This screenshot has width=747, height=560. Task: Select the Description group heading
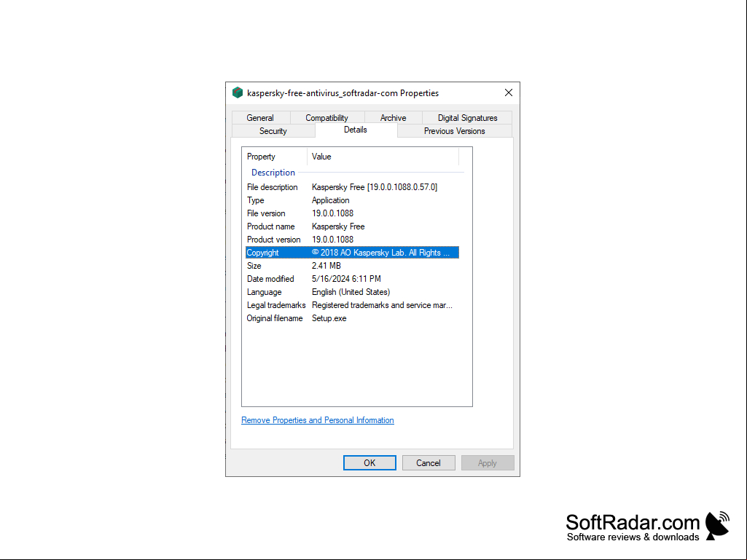point(273,173)
